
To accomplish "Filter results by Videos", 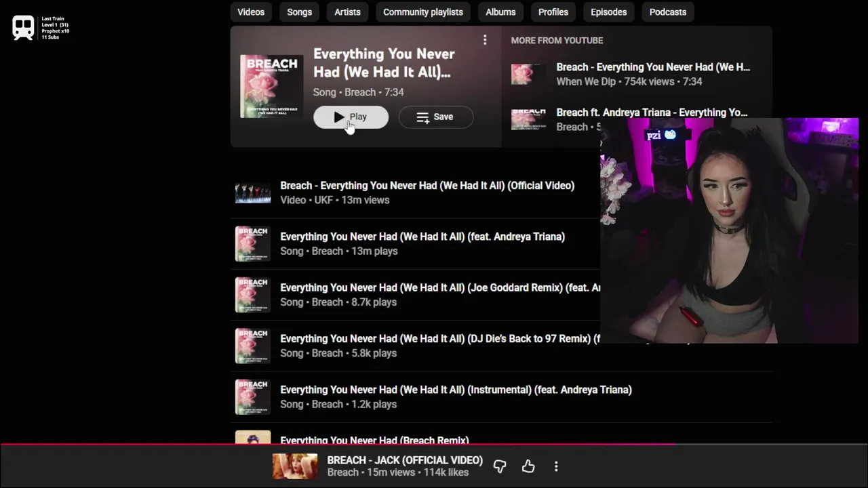I will click(251, 12).
